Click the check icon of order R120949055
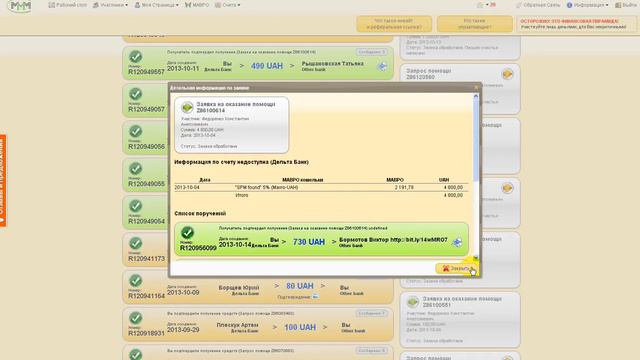The width and height of the screenshot is (640, 360). pos(136,169)
